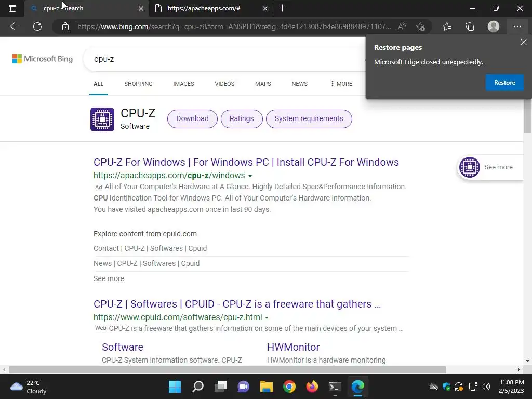Click the apacheapps.com/cpu-z/windows green URL
The image size is (532, 399).
tap(169, 176)
